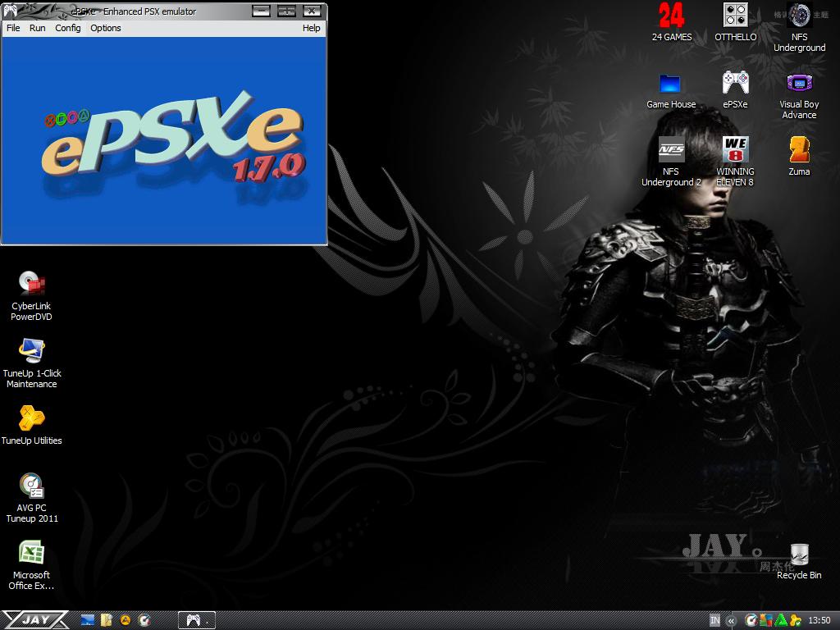Click the multicolor AVG tray icon

click(766, 620)
